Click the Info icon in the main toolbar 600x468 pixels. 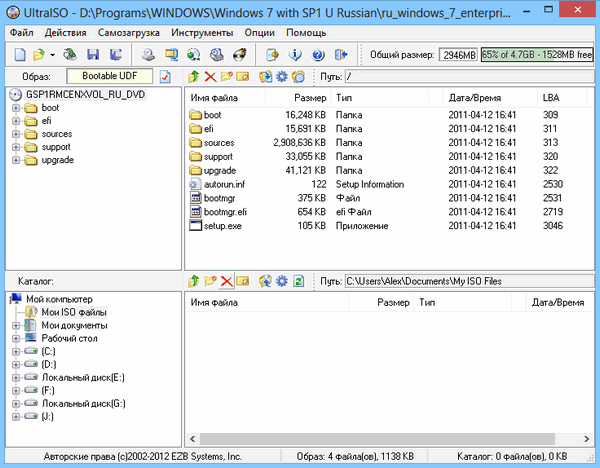(297, 54)
